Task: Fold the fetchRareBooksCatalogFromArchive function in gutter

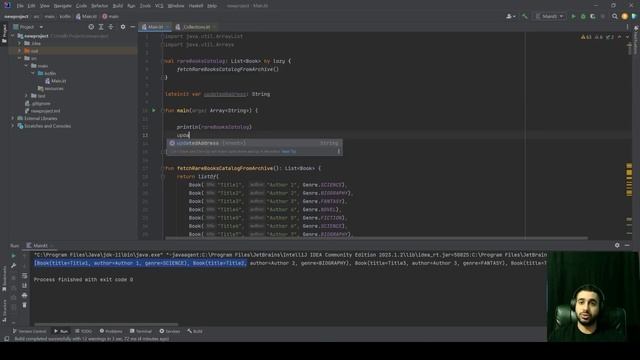Action: [x=162, y=168]
